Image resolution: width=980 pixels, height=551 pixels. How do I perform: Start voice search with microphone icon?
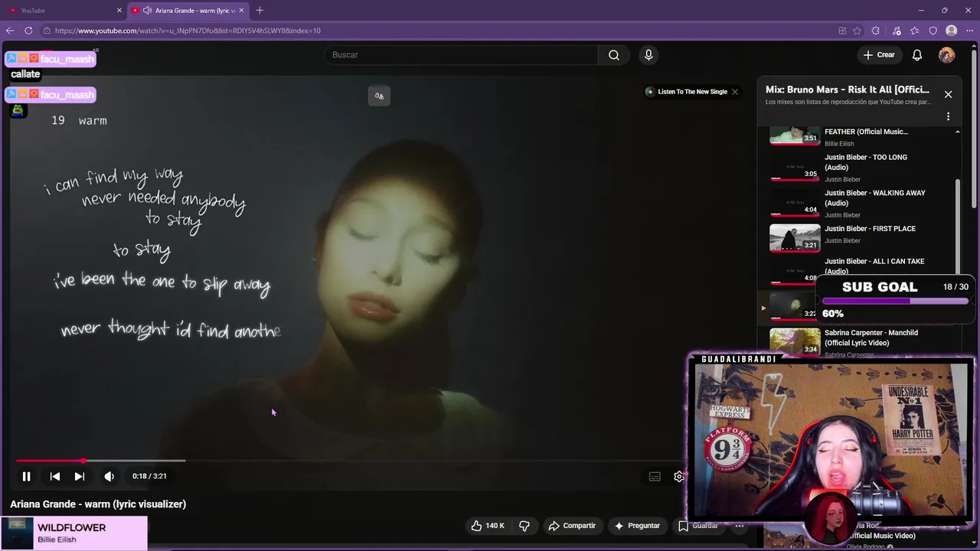pyautogui.click(x=648, y=55)
